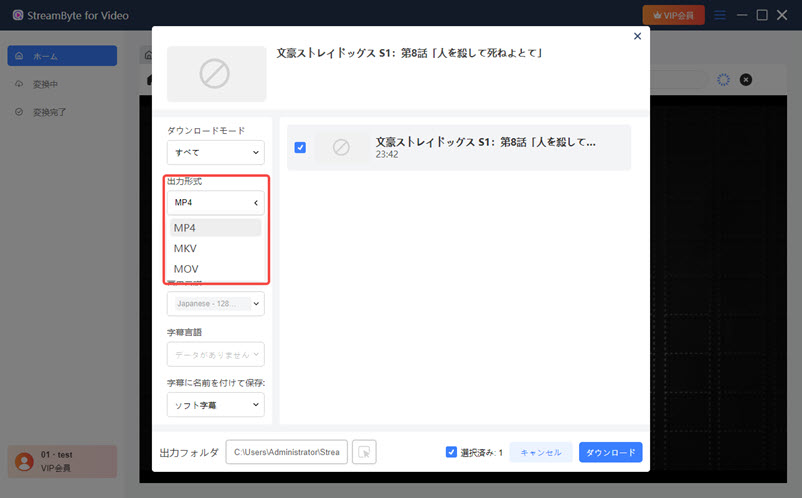Screen dimensions: 802x498
Task: Click the 23:42 duration text
Action: (387, 154)
